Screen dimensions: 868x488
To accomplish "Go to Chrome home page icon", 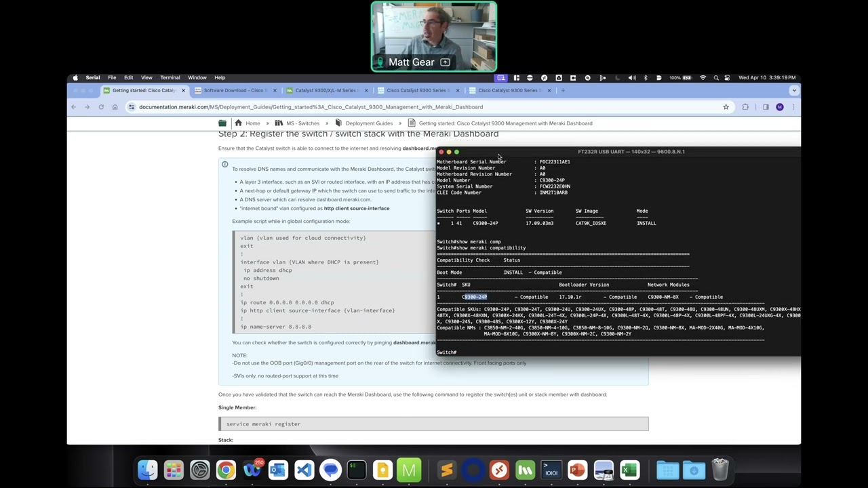I will click(115, 107).
